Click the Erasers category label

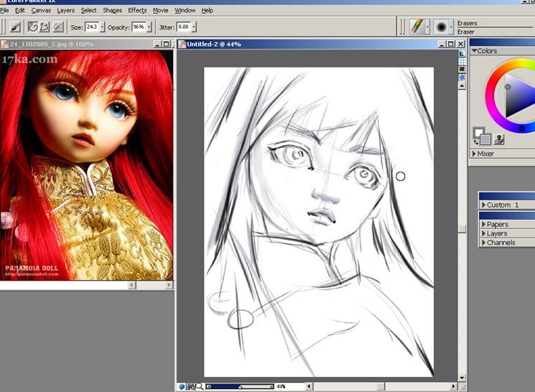[x=467, y=23]
